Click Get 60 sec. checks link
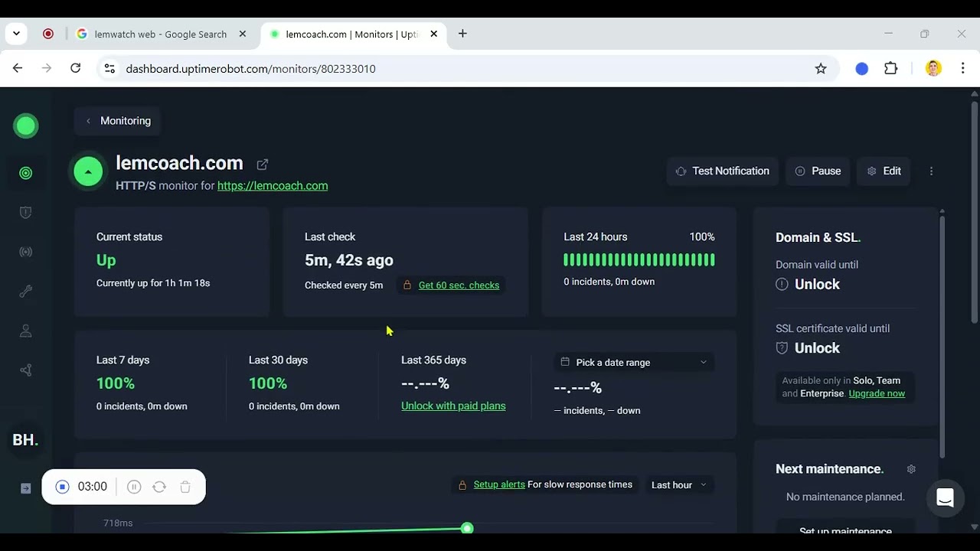 click(459, 285)
